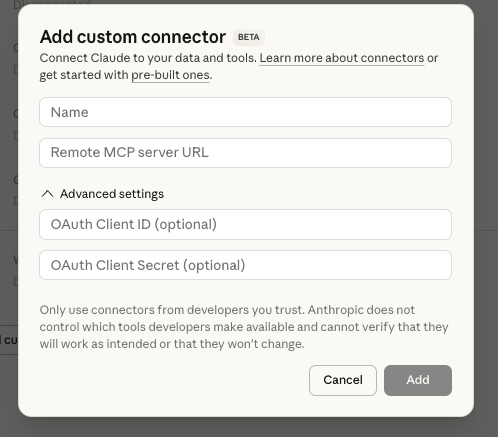498x437 pixels.
Task: Focus the Remote MCP server URL field
Action: pos(245,153)
